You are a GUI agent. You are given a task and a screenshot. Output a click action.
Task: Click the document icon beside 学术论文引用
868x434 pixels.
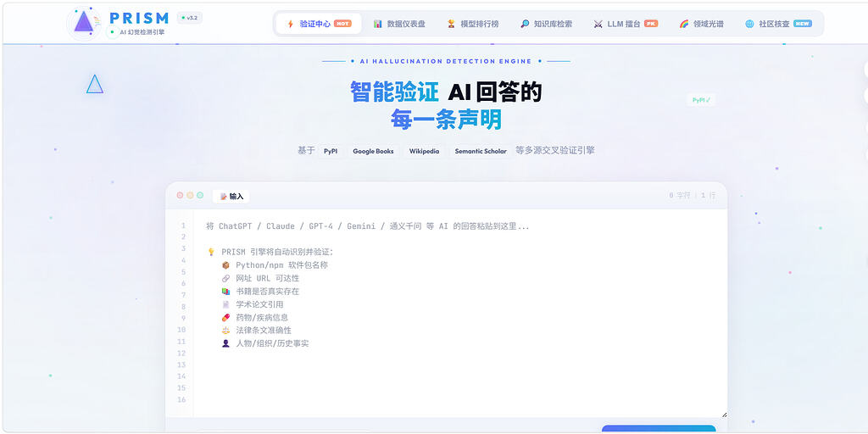click(x=225, y=304)
